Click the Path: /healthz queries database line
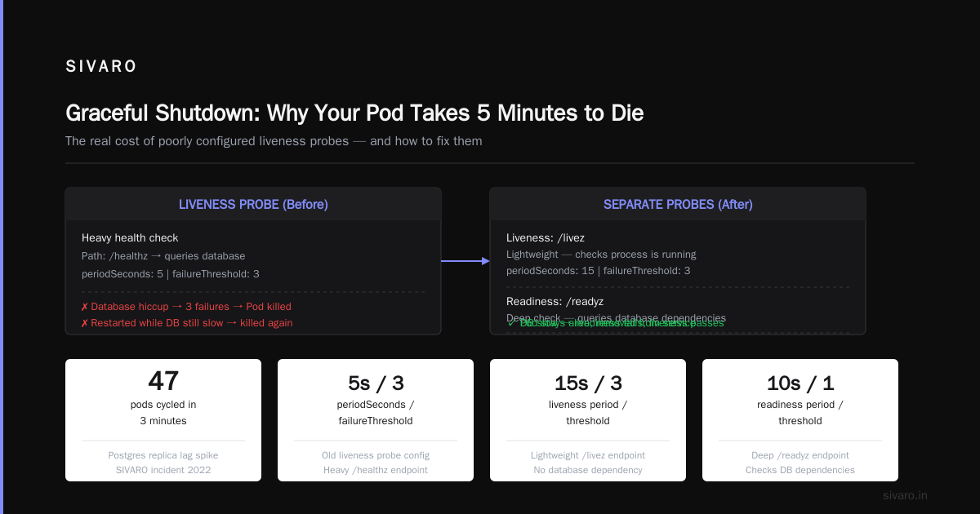Screen dimensions: 980x514 [163, 256]
